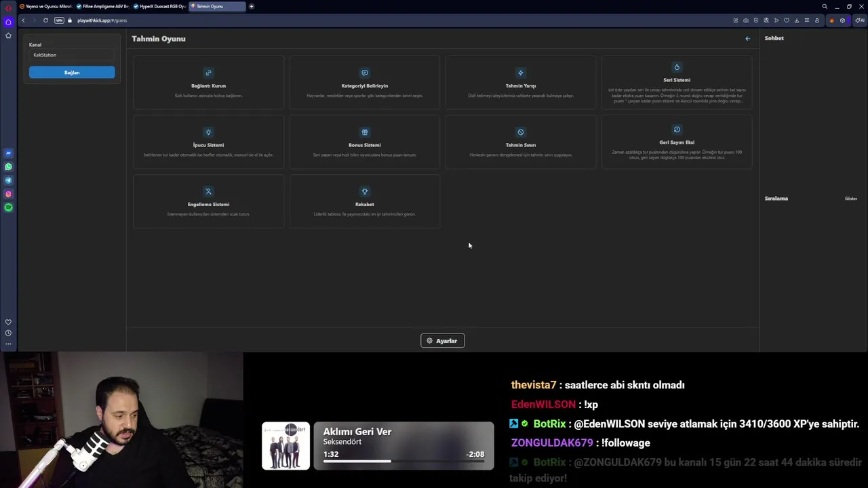868x488 pixels.
Task: Click the Seksendört album cover
Action: pyautogui.click(x=286, y=446)
